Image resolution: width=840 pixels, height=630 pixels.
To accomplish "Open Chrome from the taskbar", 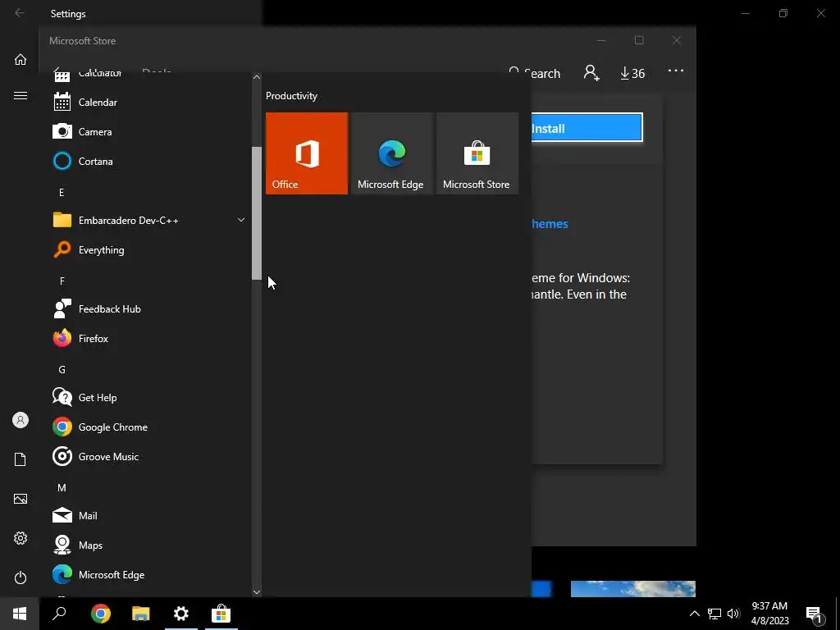I will point(101,614).
